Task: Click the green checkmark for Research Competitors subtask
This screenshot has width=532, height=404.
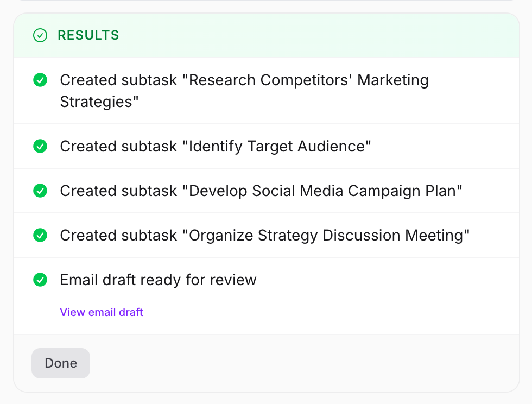Action: [40, 80]
